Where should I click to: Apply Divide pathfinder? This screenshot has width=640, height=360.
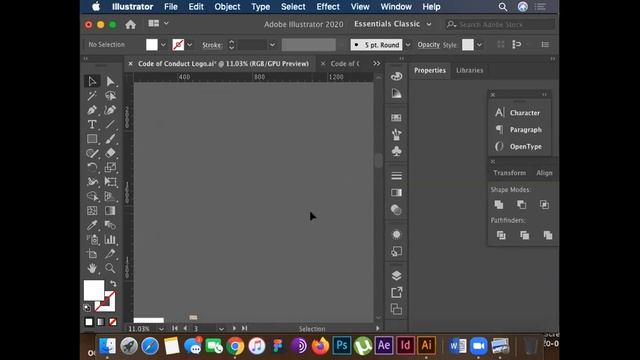(501, 235)
